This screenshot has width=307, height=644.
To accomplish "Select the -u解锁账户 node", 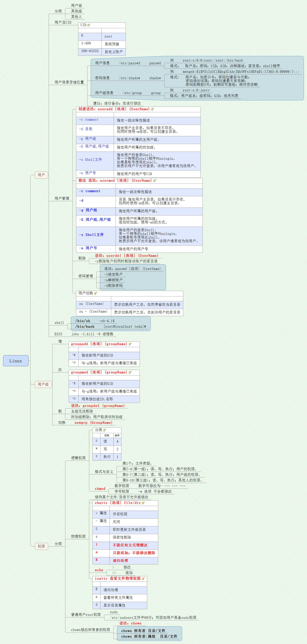I will (113, 280).
